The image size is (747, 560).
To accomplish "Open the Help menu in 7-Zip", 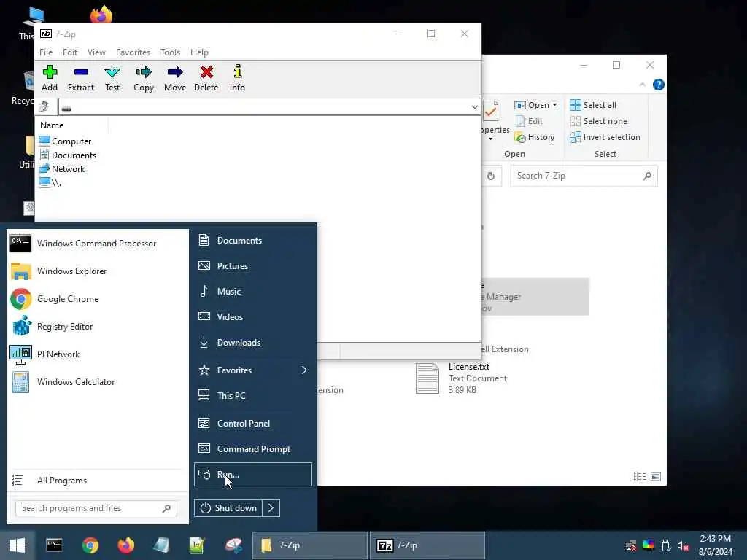I will [199, 52].
